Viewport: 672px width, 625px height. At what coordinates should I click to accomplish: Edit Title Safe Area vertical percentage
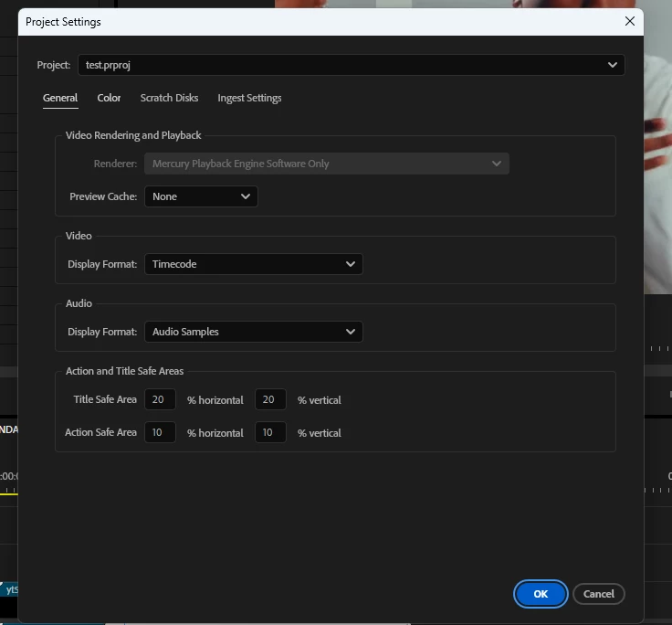click(x=270, y=399)
